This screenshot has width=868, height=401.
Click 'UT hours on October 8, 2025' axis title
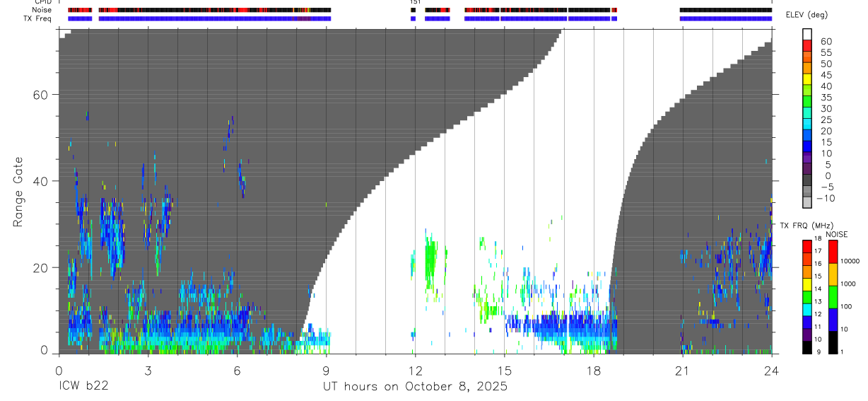pyautogui.click(x=415, y=387)
